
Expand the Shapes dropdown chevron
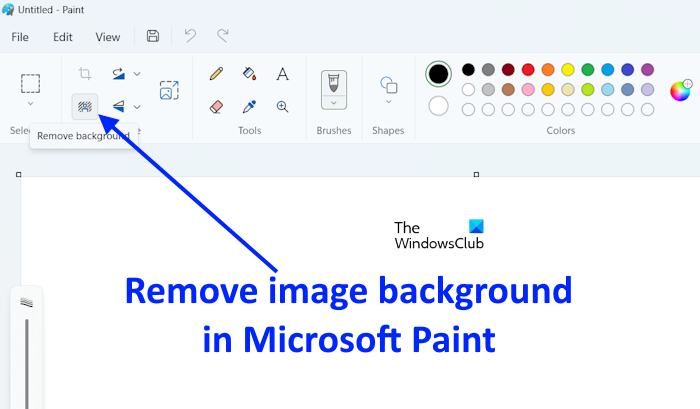click(x=388, y=102)
